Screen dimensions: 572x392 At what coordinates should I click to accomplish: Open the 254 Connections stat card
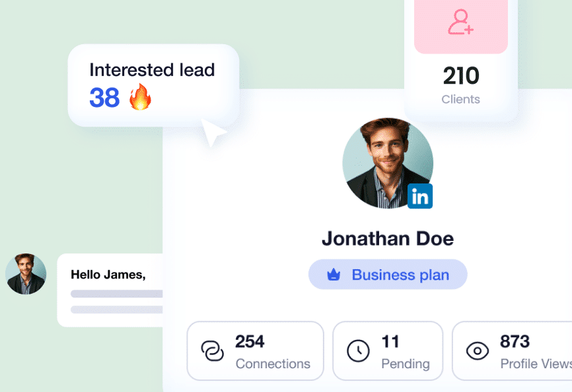pyautogui.click(x=256, y=351)
